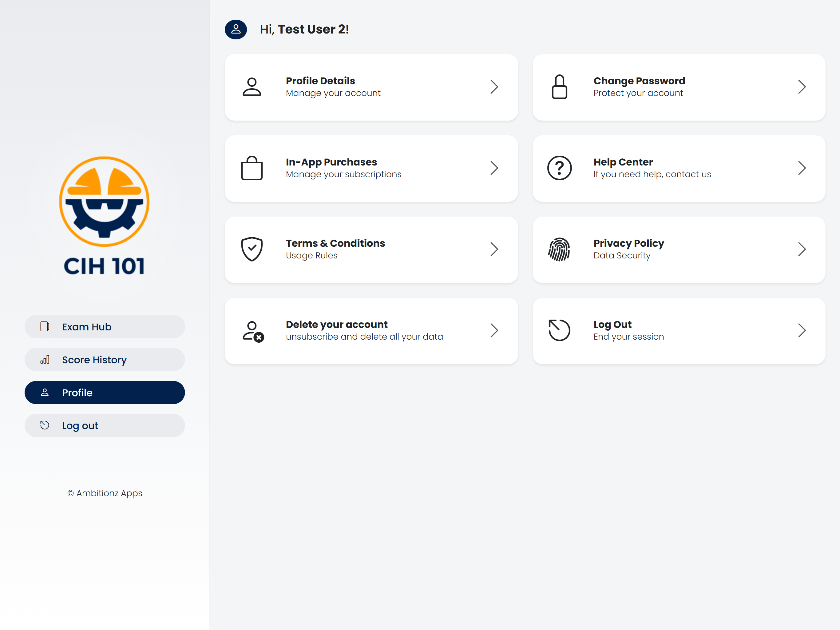Click the chevron on the Log Out card
This screenshot has height=630, width=840.
[802, 331]
